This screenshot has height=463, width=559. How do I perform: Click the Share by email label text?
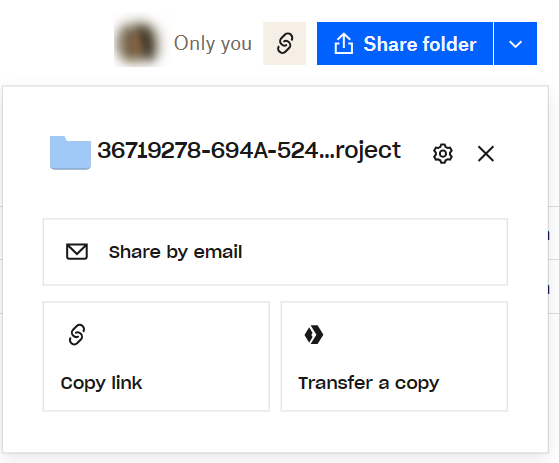(x=175, y=252)
